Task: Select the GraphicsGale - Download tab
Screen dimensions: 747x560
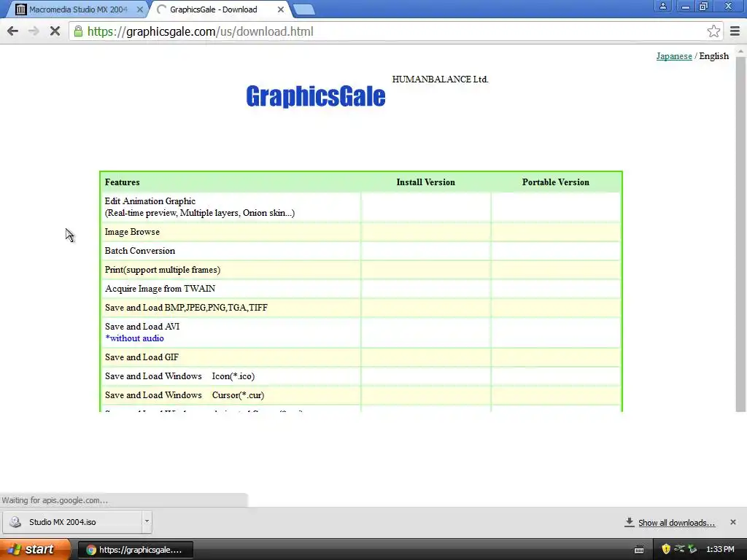Action: coord(214,9)
